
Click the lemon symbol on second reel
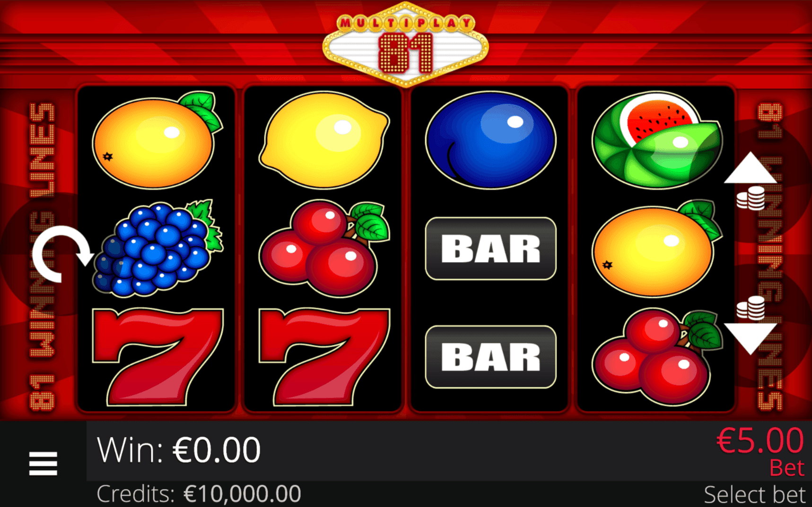(324, 140)
